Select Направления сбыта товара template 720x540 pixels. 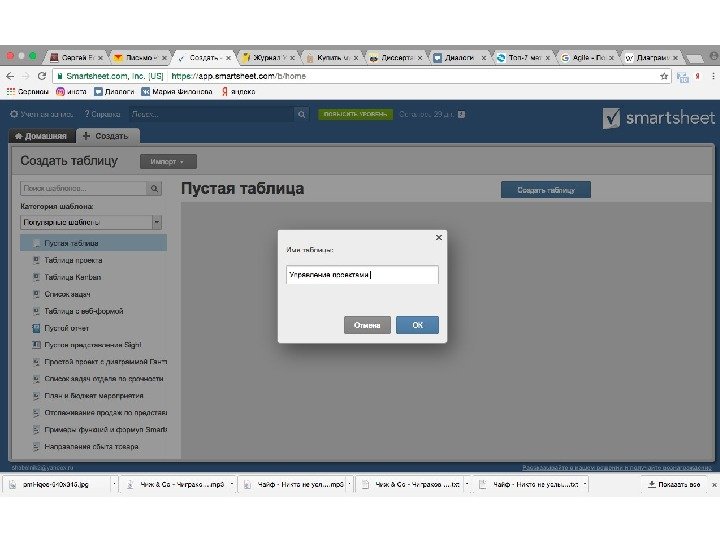[x=93, y=447]
